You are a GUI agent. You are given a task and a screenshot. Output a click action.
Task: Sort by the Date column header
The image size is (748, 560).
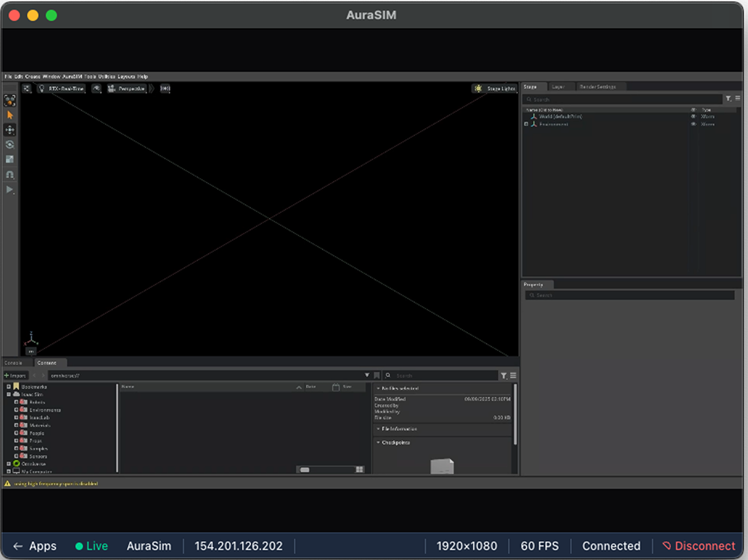311,387
